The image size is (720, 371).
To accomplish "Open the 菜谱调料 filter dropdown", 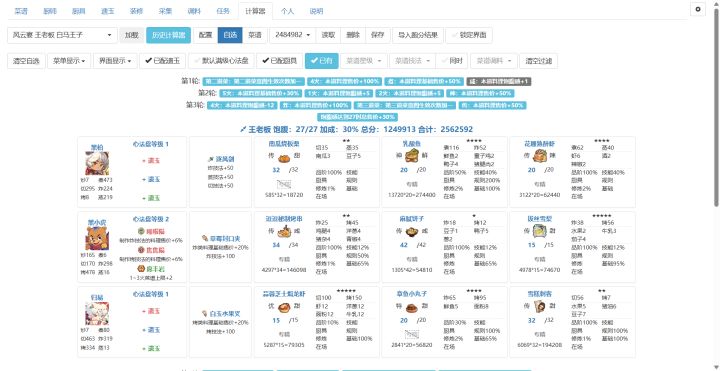I will (494, 61).
